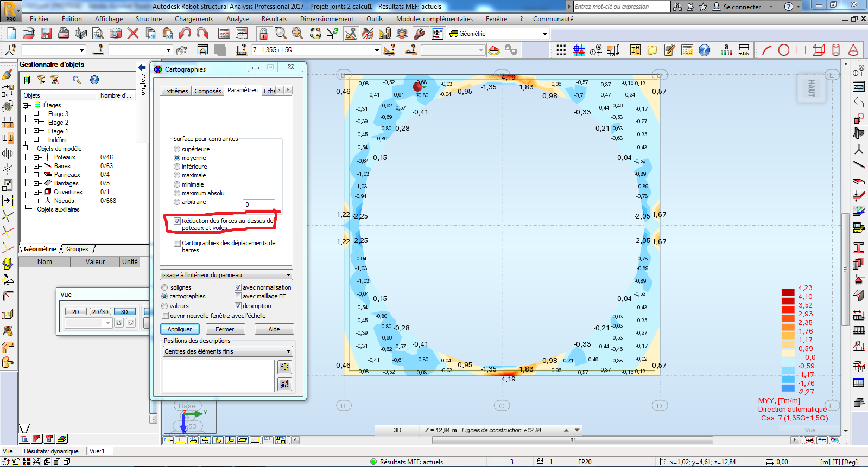Click the padlock icon in the toolbar

pos(263,34)
